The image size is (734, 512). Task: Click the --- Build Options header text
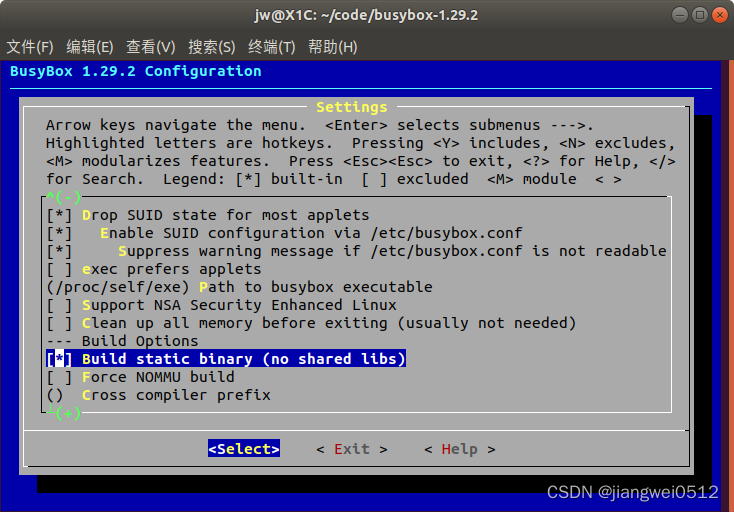pyautogui.click(x=122, y=341)
